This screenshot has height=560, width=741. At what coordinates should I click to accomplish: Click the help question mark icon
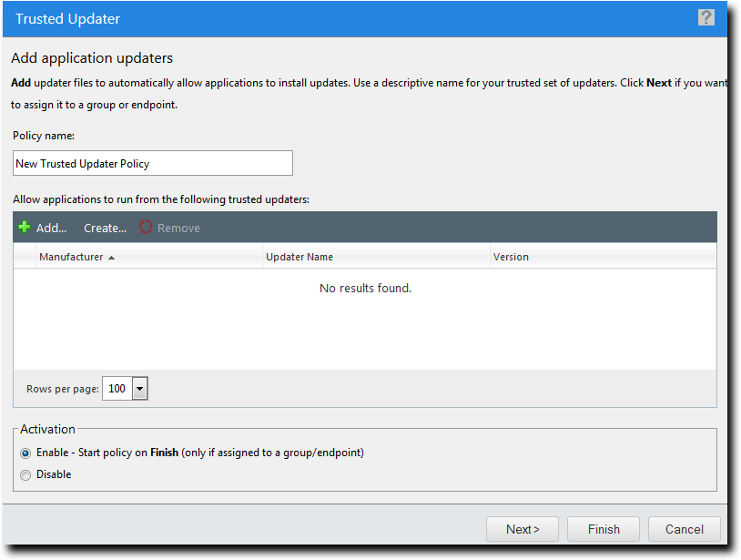[x=705, y=17]
